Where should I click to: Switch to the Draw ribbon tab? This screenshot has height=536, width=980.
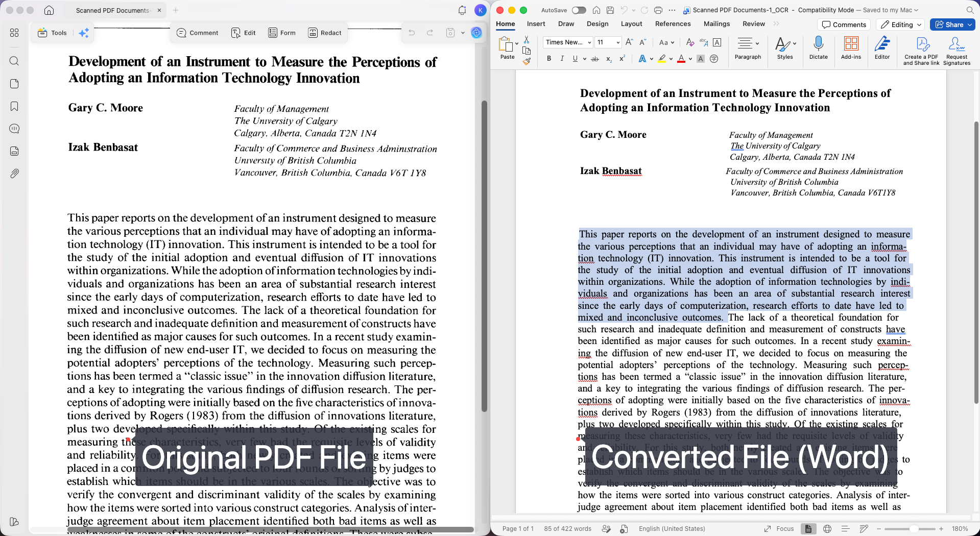pos(566,24)
